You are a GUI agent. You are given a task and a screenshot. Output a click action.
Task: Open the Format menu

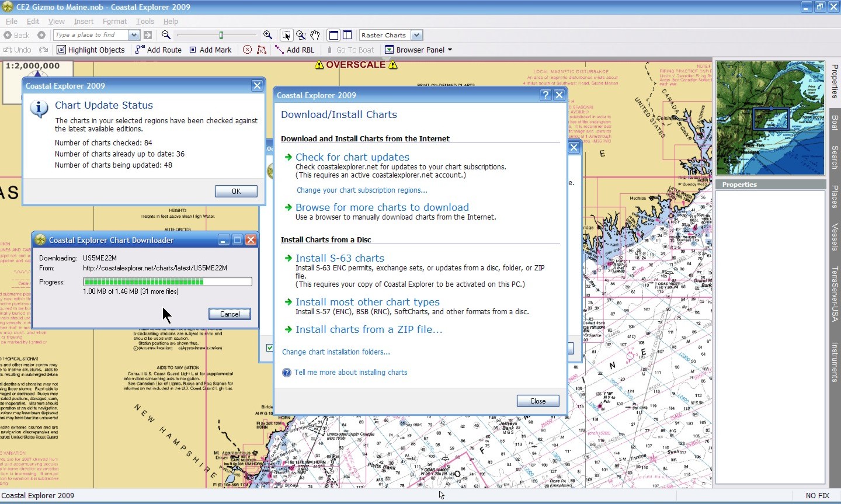coord(114,21)
